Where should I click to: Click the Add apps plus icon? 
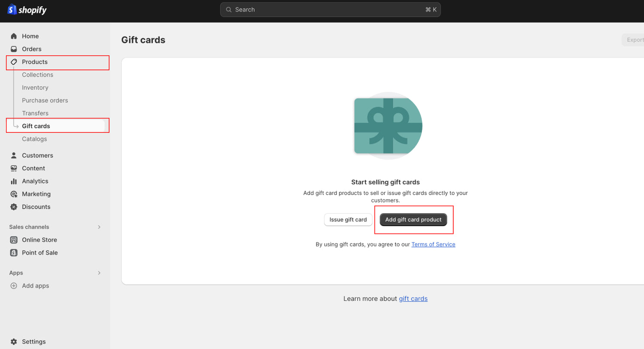point(14,286)
